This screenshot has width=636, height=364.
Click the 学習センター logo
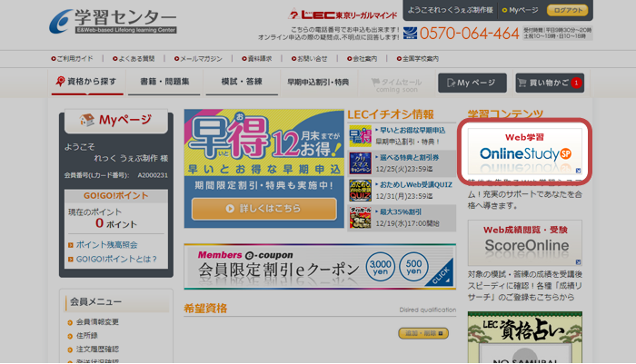[x=113, y=22]
